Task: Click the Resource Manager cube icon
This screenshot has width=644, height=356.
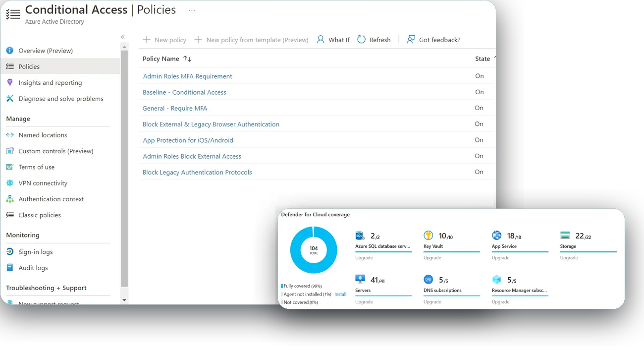Action: tap(497, 279)
